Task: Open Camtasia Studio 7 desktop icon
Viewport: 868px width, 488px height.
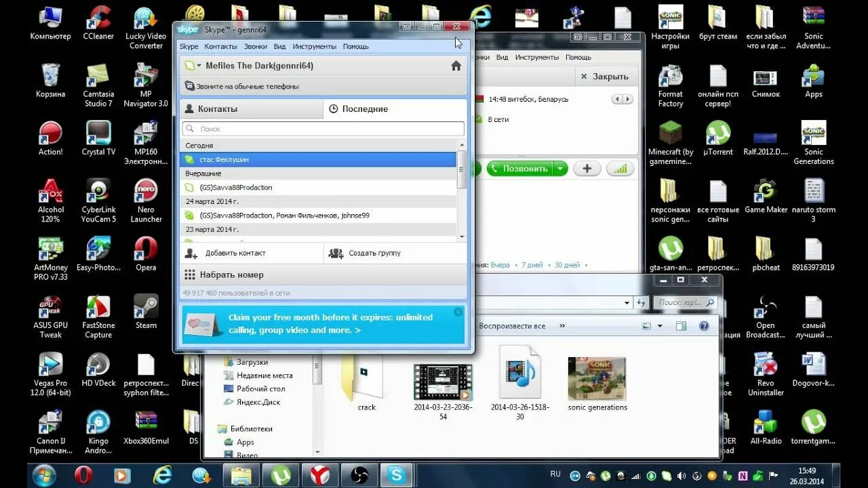Action: (98, 85)
